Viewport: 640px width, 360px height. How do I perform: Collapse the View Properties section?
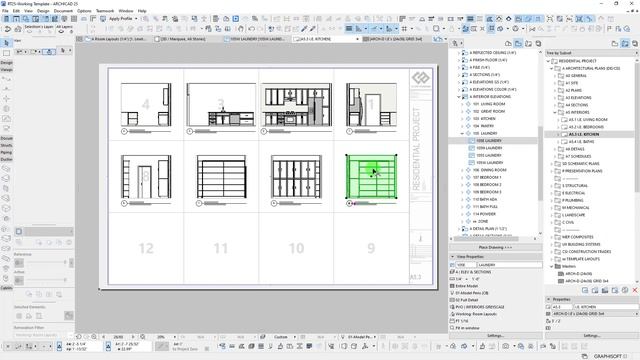click(453, 257)
